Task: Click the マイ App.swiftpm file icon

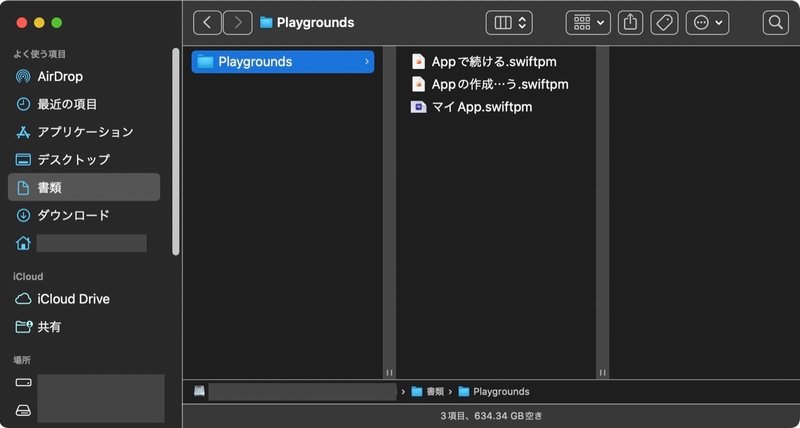Action: 418,107
